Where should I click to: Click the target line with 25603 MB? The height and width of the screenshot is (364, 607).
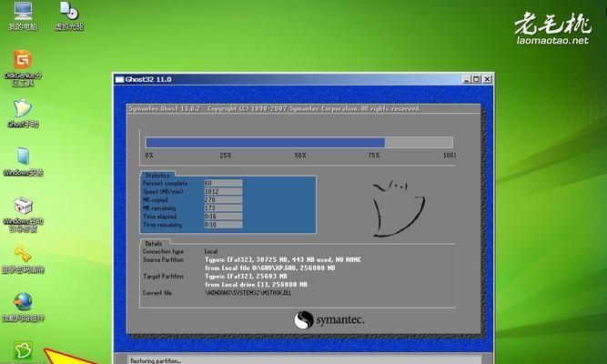247,276
